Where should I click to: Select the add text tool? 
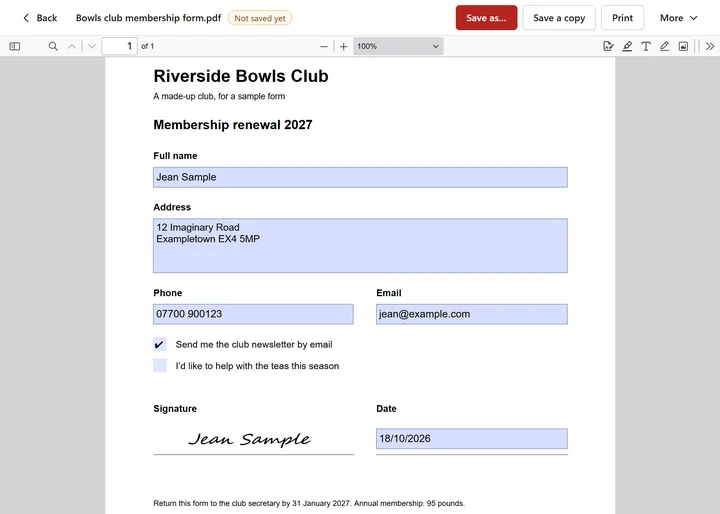[x=646, y=46]
